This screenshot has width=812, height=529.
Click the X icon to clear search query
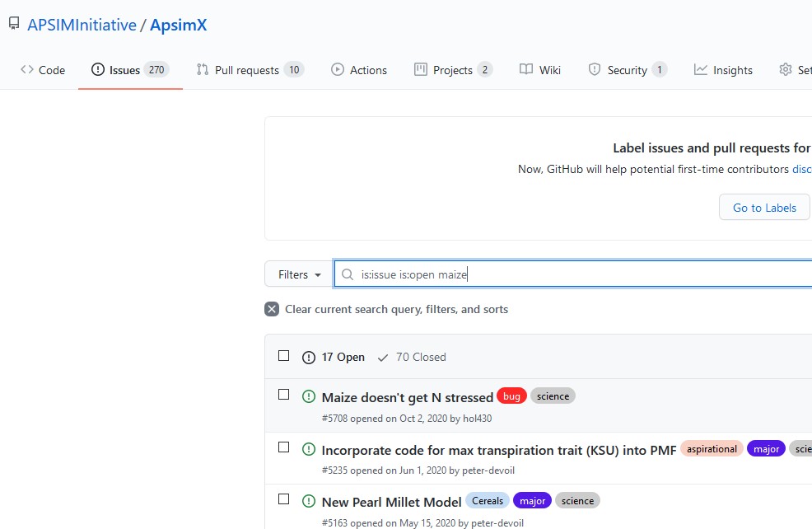pos(272,309)
